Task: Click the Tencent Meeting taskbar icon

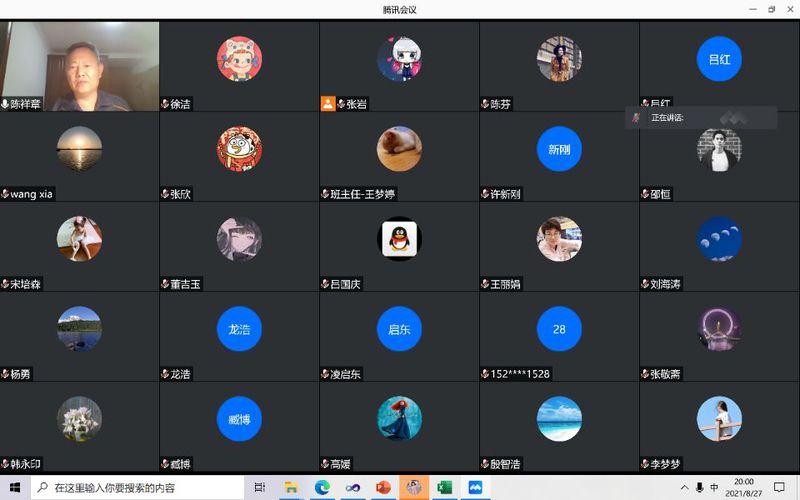Action: click(475, 487)
